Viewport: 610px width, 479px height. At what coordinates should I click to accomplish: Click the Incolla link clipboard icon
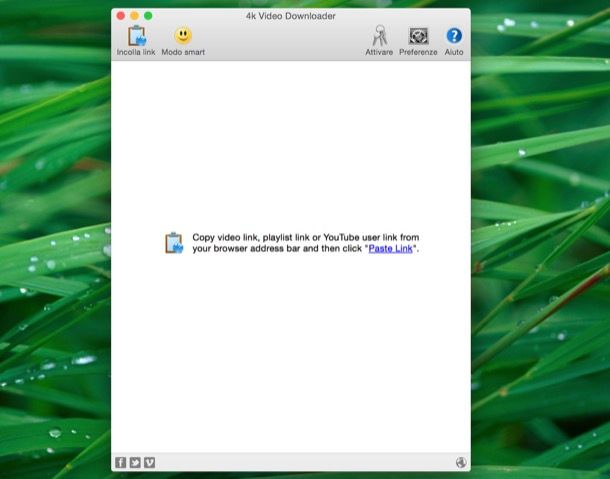pos(137,36)
